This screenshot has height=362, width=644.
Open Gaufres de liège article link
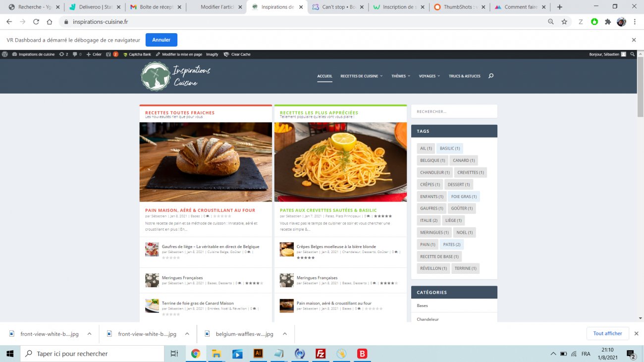point(211,247)
